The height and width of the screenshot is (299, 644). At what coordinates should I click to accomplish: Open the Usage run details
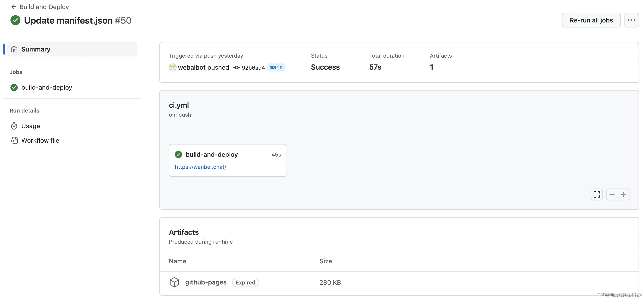[x=30, y=126]
